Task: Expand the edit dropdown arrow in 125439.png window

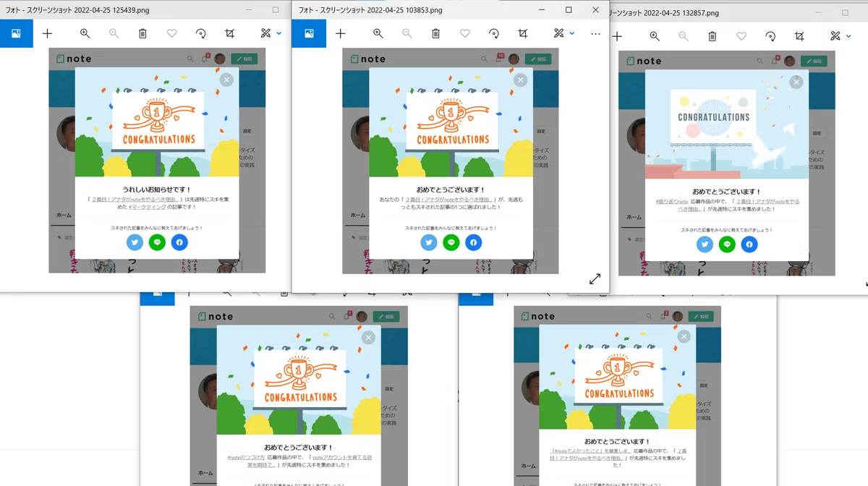Action: [279, 33]
